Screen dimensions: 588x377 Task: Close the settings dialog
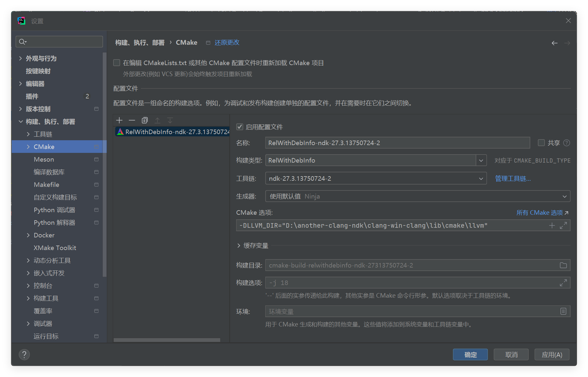568,21
